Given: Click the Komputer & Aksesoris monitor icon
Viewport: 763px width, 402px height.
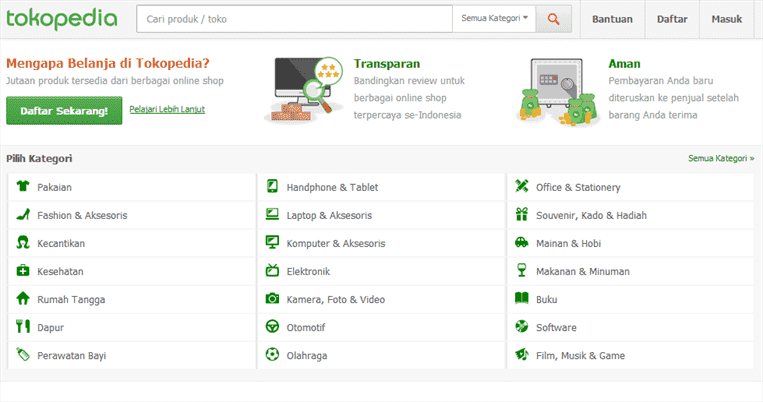Looking at the screenshot, I should click(272, 242).
